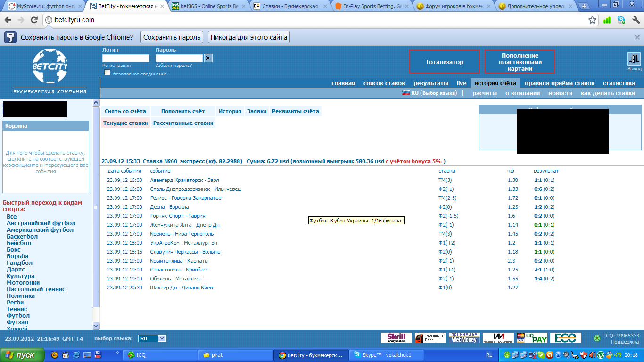
Task: Click the LiqPay payment logo
Action: (532, 338)
